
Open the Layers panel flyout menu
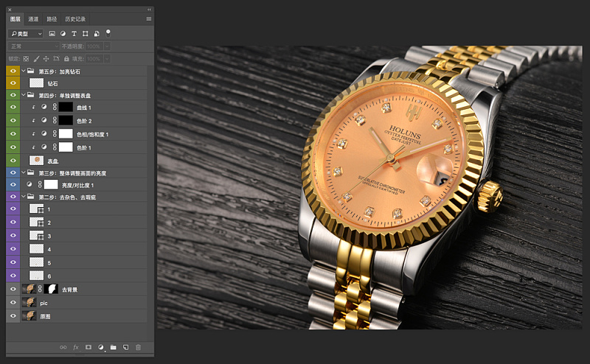(x=149, y=19)
